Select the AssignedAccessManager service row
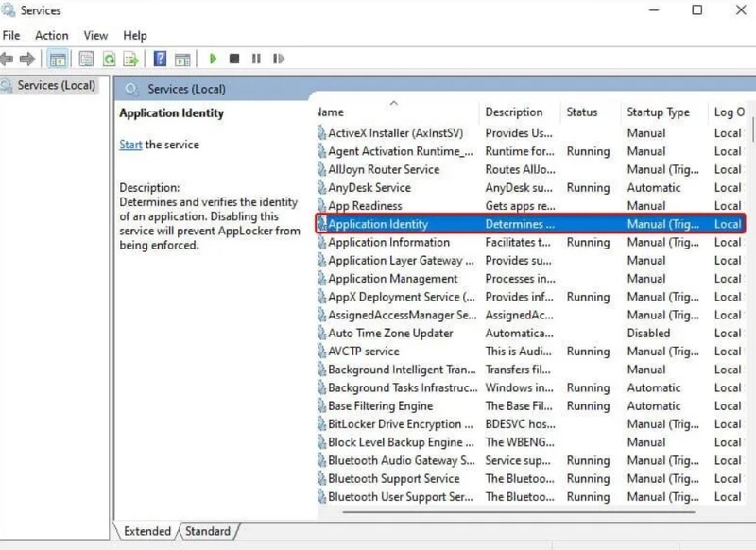 (x=530, y=316)
